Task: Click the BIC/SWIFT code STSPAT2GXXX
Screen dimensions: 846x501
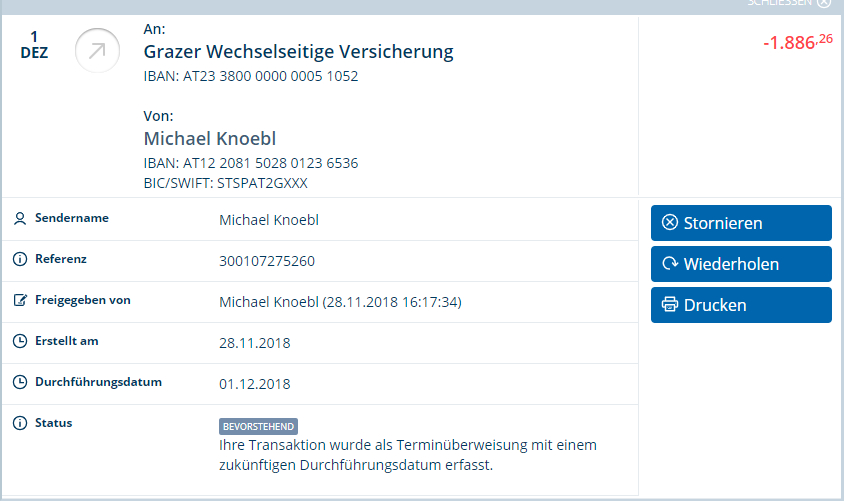Action: pyautogui.click(x=262, y=183)
